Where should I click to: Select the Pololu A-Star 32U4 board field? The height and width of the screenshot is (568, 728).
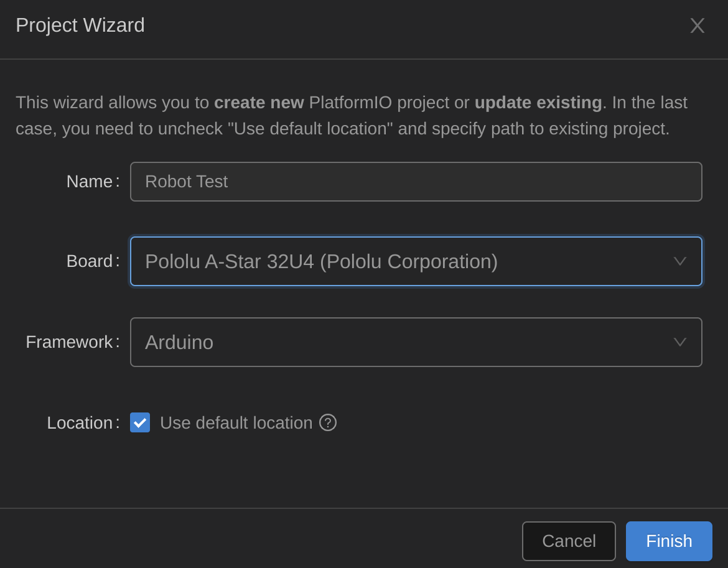coord(416,261)
